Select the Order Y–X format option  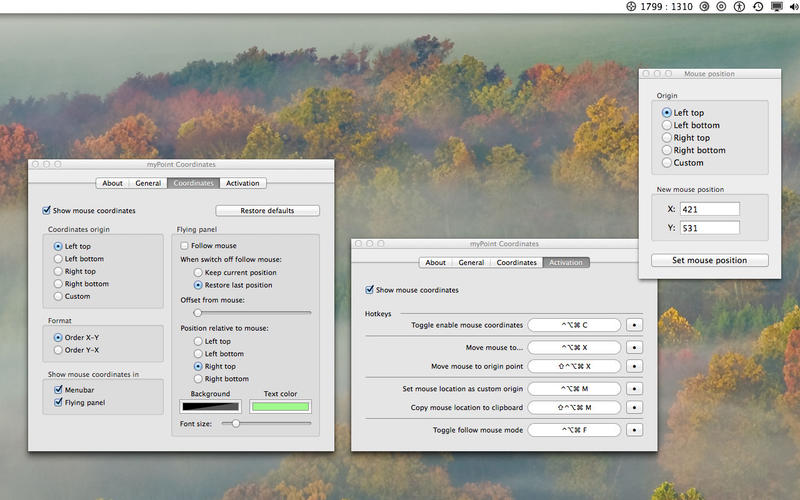pyautogui.click(x=59, y=350)
